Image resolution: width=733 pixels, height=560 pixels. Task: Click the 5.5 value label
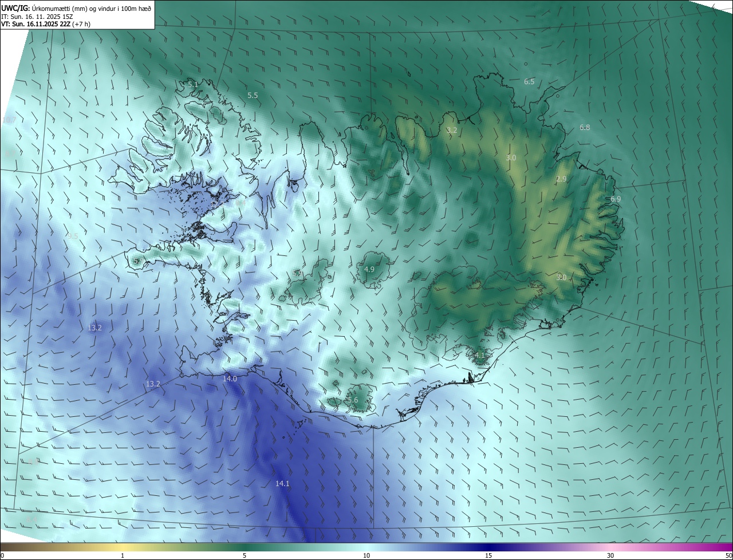(x=253, y=95)
